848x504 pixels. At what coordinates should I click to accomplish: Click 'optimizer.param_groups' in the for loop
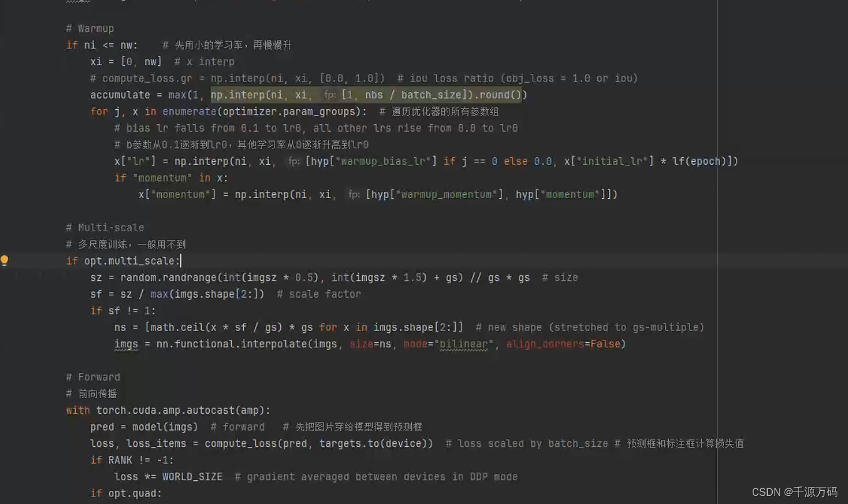[x=289, y=112]
